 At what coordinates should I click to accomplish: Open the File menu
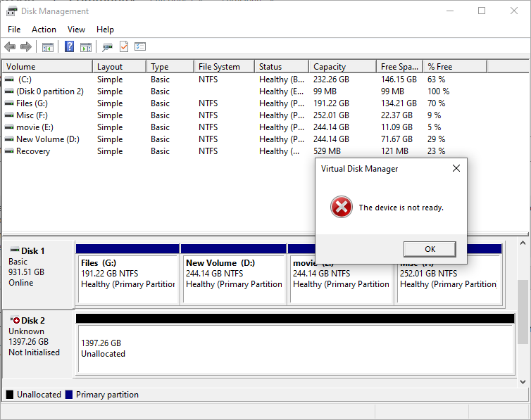[14, 30]
